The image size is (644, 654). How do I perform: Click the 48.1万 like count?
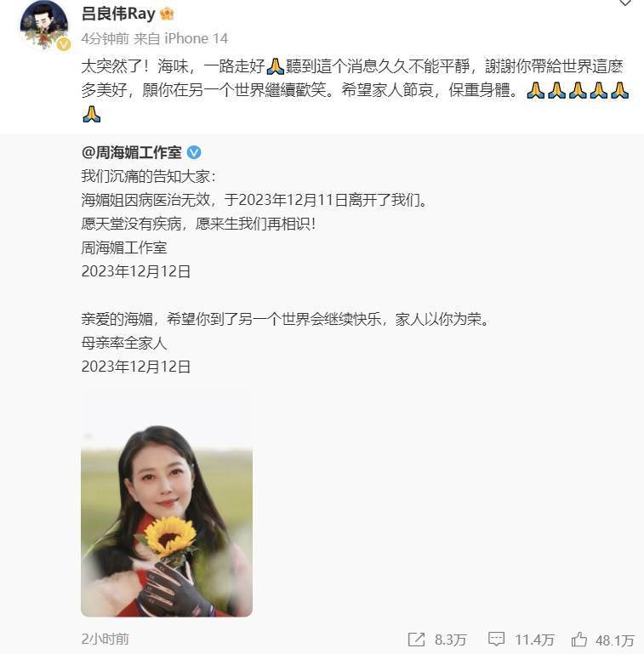click(615, 640)
